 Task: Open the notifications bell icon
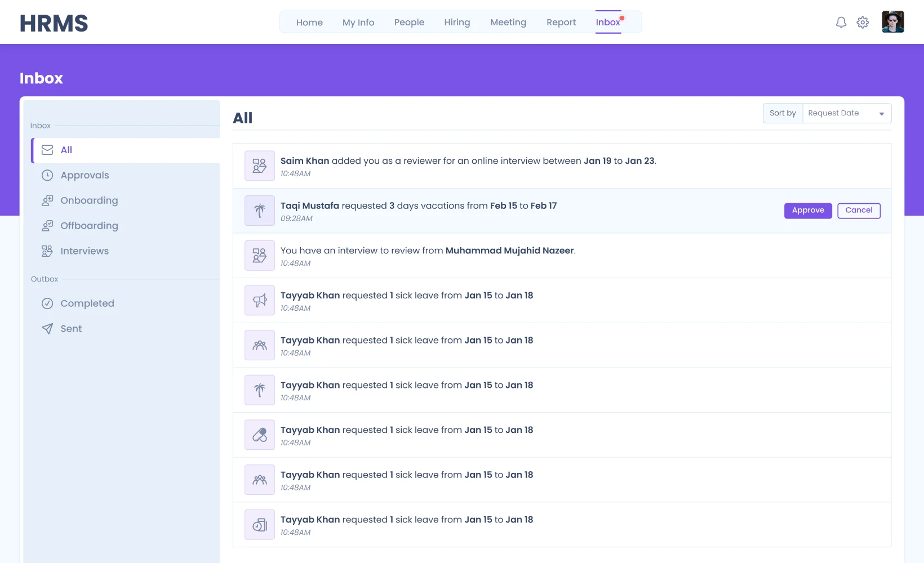(x=841, y=23)
